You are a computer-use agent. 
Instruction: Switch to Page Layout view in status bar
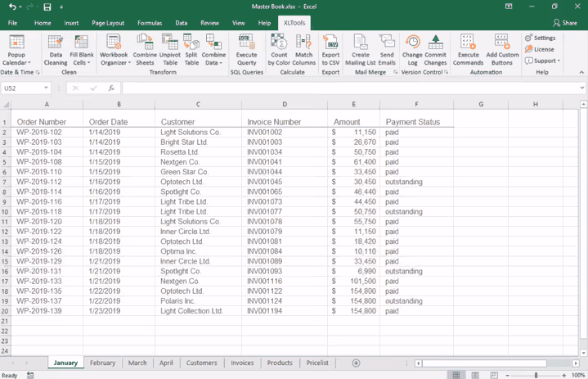click(x=475, y=375)
